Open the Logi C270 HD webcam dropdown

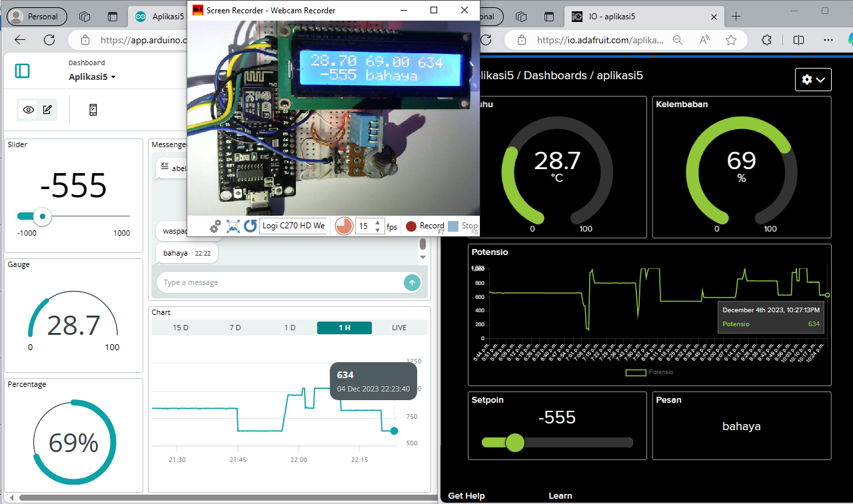pyautogui.click(x=293, y=226)
